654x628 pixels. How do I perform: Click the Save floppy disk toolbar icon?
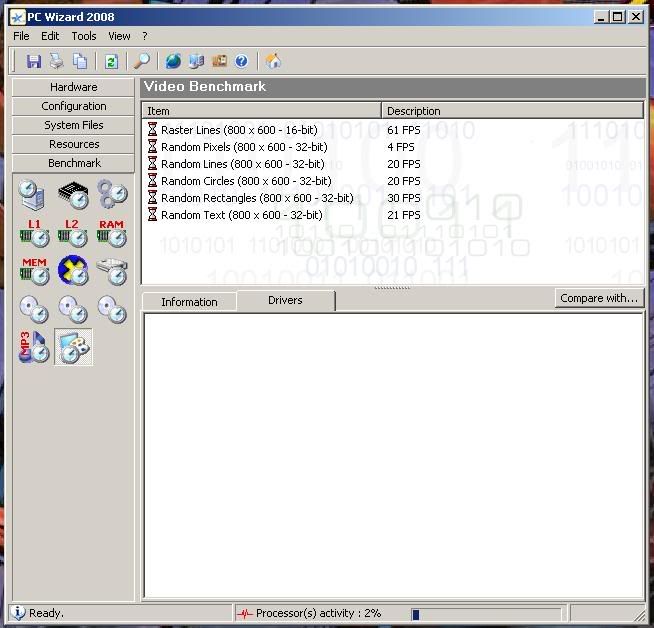coord(34,61)
